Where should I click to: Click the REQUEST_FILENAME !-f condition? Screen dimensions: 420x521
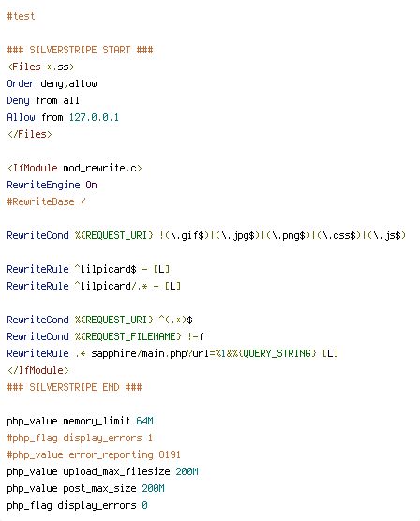click(105, 336)
